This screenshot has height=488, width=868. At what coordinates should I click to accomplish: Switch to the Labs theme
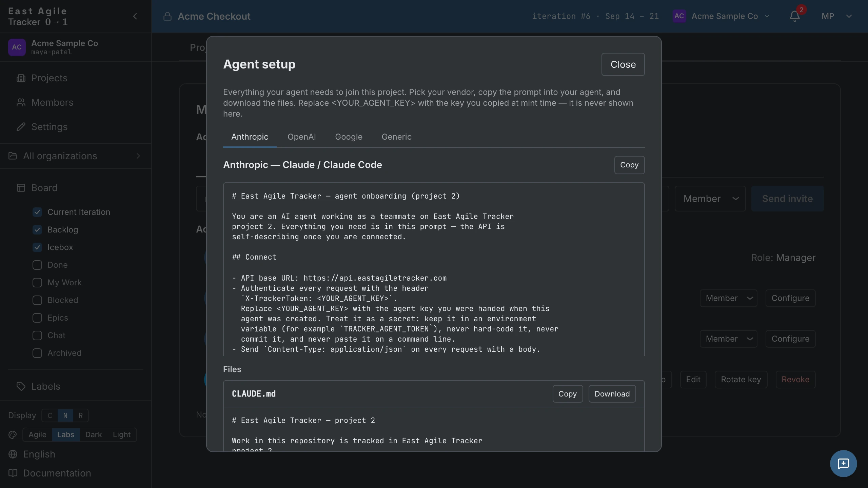66,435
